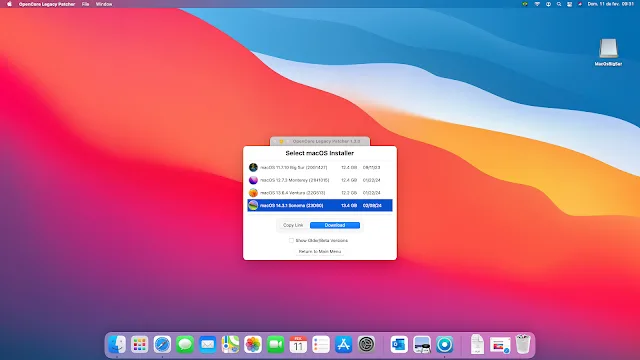Open System Preferences from the Dock
The width and height of the screenshot is (640, 360).
pyautogui.click(x=366, y=344)
